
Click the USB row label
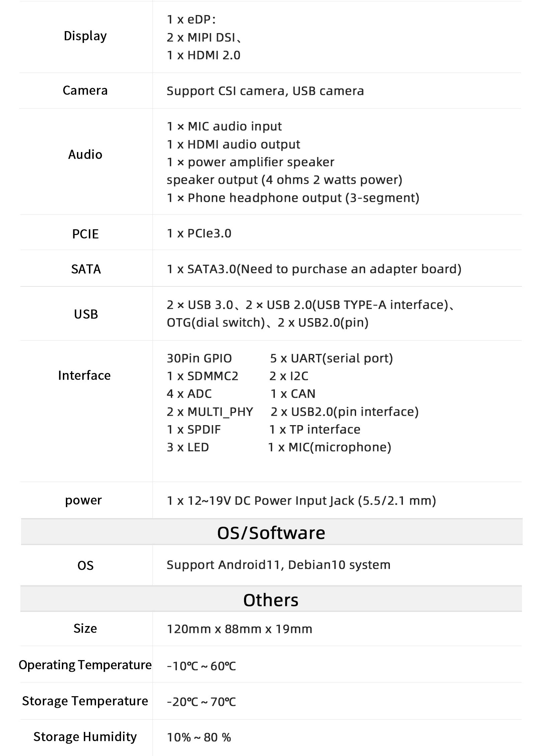86,314
